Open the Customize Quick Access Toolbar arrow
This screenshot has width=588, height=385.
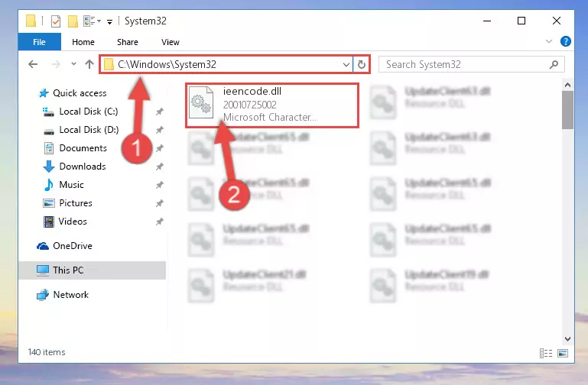[x=109, y=21]
